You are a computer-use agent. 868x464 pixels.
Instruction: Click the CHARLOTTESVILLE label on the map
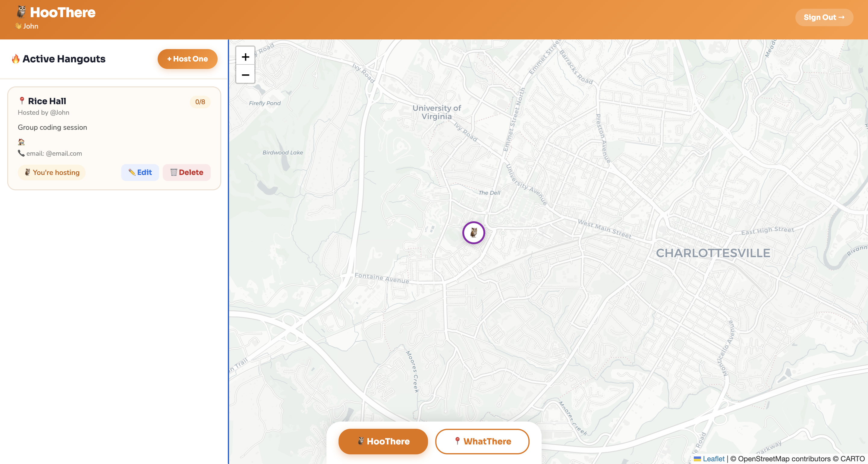coord(713,253)
